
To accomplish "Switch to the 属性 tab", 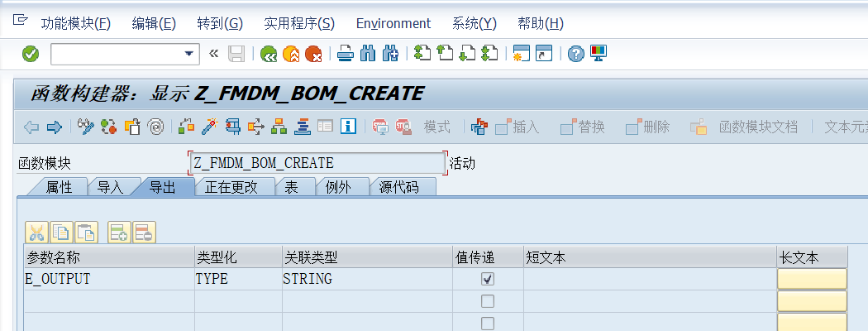I will tap(60, 187).
